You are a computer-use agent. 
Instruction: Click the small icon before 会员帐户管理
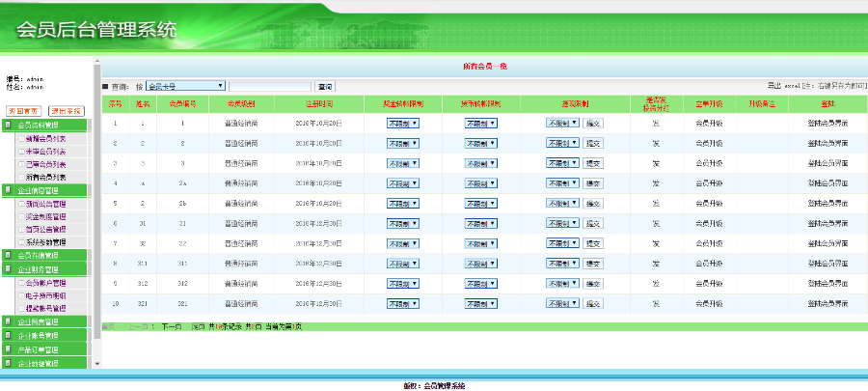(x=22, y=283)
